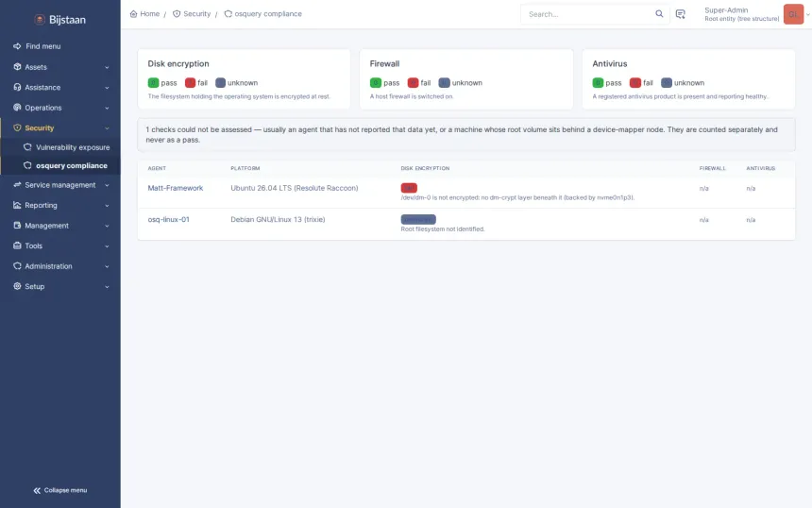Expand the Tools menu chevron
This screenshot has height=508, width=812.
(x=107, y=246)
